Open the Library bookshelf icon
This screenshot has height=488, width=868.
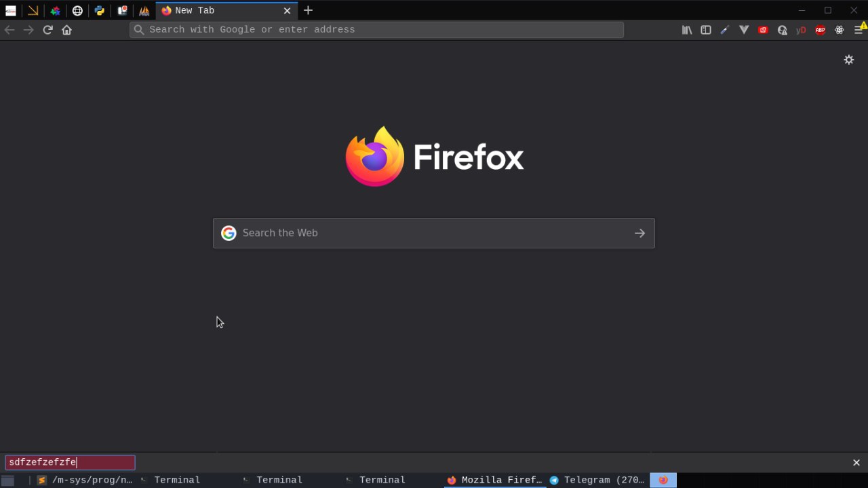click(687, 30)
